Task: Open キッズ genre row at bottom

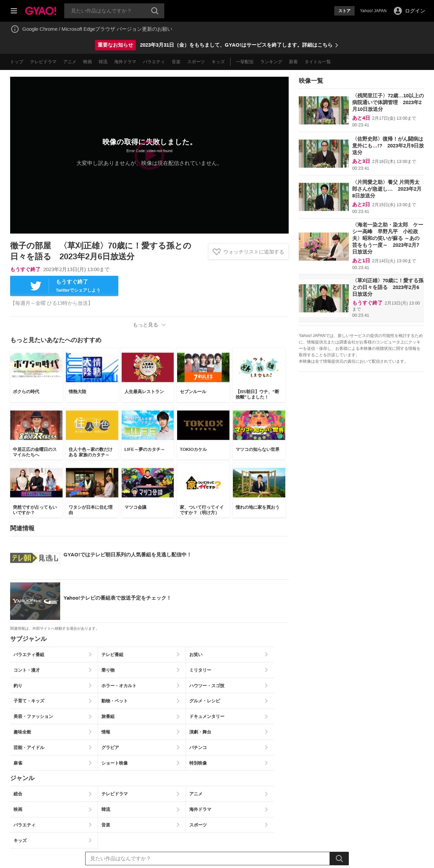Action: pyautogui.click(x=54, y=841)
